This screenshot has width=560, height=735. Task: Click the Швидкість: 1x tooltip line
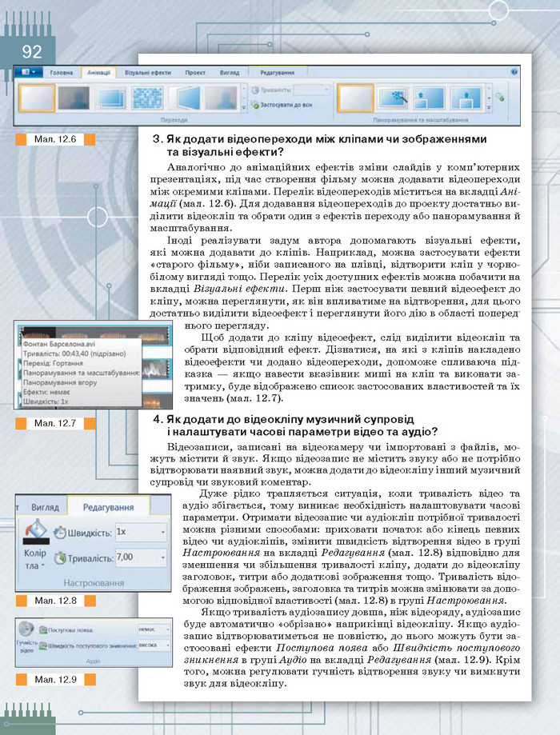pyautogui.click(x=46, y=401)
